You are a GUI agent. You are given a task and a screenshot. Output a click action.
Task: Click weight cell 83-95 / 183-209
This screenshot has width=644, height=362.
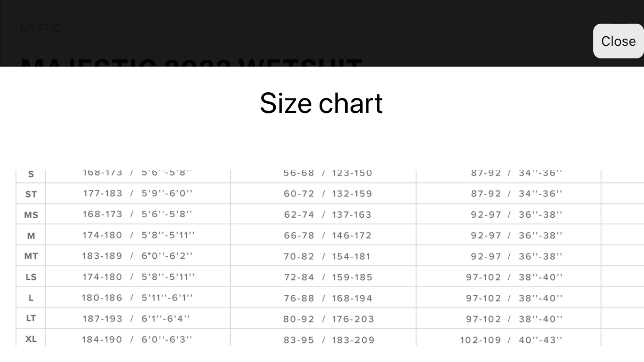329,340
